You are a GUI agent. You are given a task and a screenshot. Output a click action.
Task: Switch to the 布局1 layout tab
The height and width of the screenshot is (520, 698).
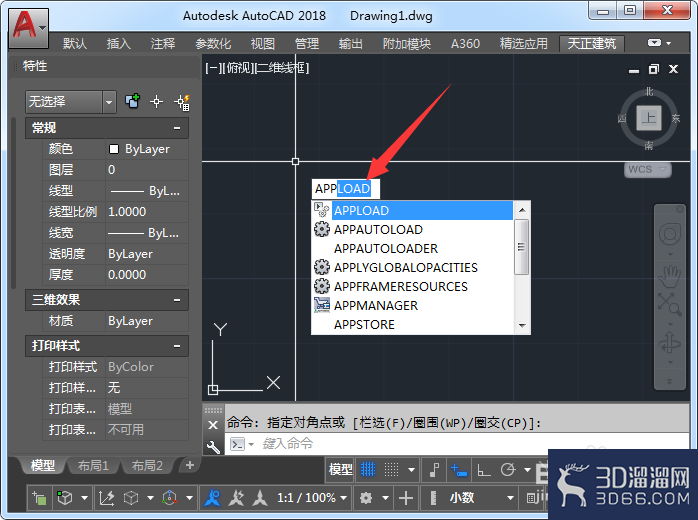tap(93, 466)
